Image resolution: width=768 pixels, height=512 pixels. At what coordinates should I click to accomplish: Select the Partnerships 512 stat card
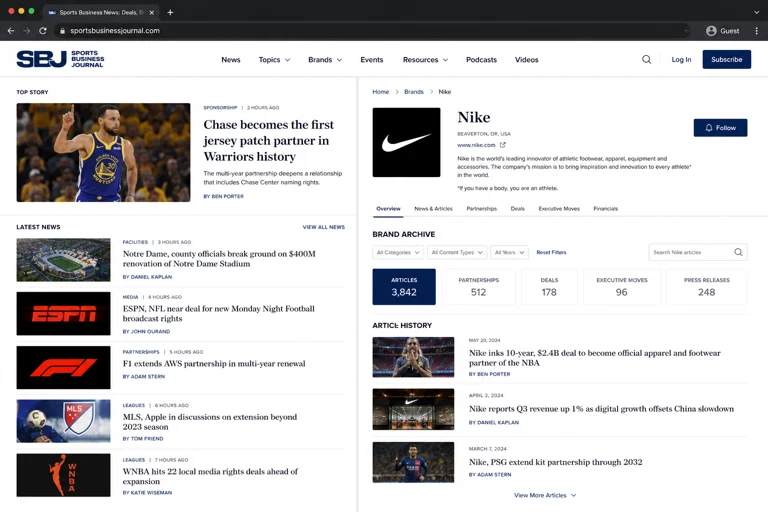[478, 287]
